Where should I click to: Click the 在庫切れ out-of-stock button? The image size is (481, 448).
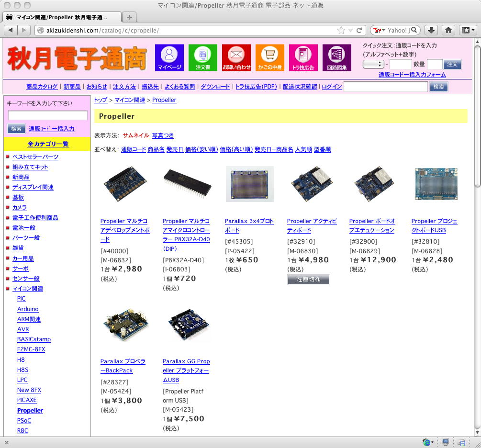(309, 280)
